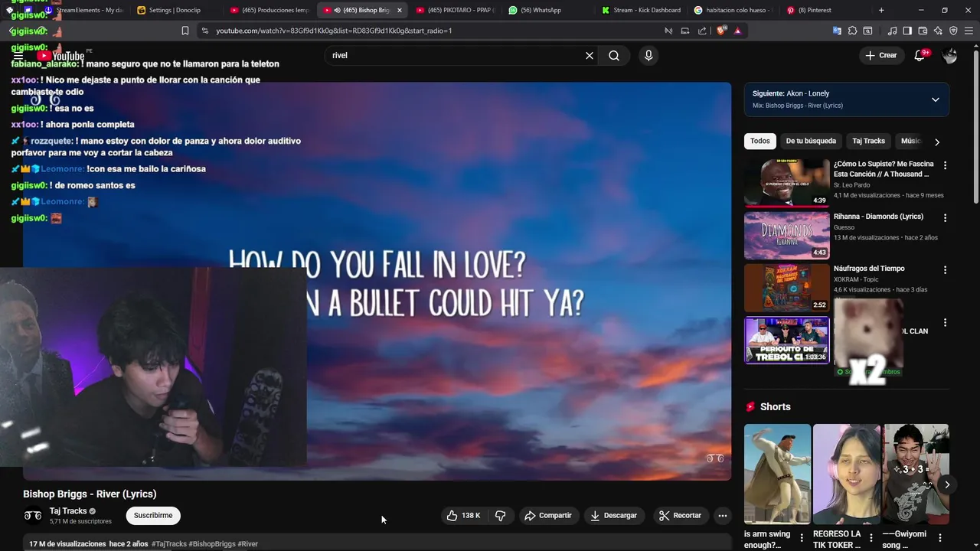980x551 pixels.
Task: Show more filter chips with right arrow
Action: [x=936, y=142]
